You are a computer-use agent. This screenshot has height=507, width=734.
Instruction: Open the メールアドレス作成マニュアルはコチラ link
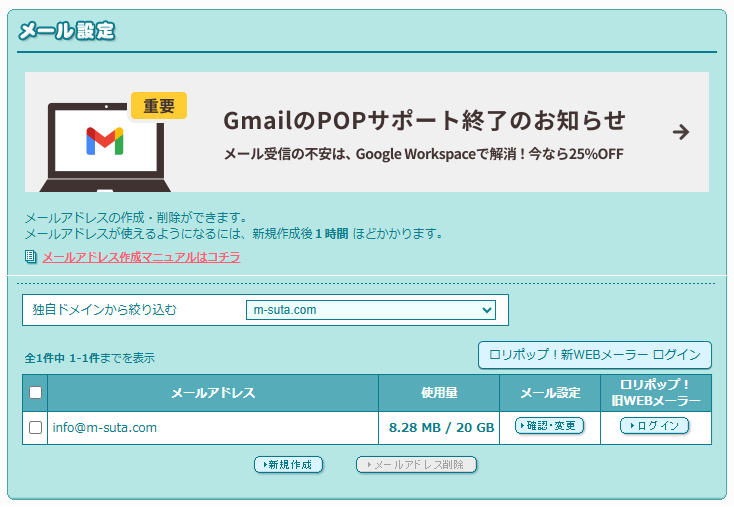pyautogui.click(x=141, y=257)
